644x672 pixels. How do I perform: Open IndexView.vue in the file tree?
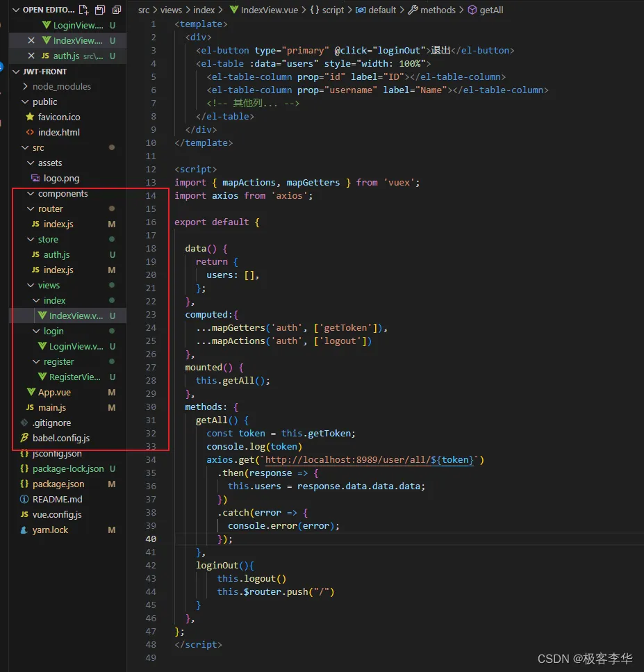[x=76, y=316]
